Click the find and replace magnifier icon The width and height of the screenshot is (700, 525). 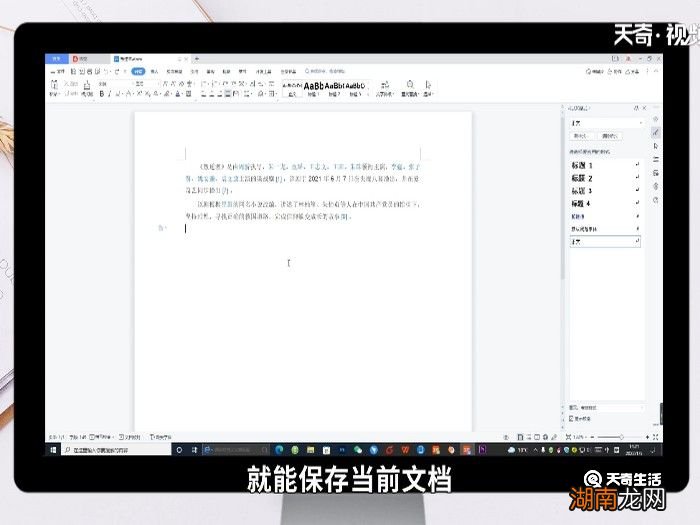click(410, 84)
